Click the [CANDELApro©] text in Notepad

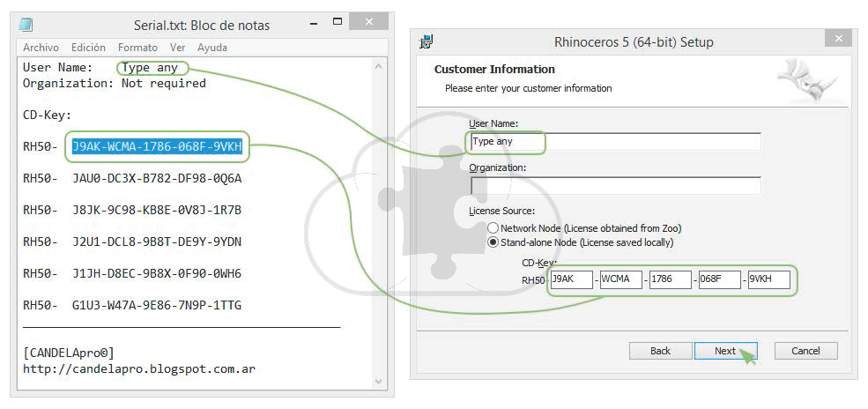point(69,353)
